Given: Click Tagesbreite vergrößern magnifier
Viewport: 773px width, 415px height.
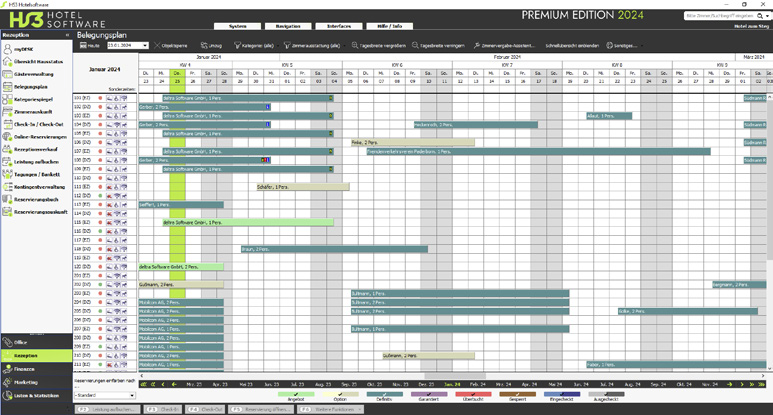Looking at the screenshot, I should pos(355,45).
